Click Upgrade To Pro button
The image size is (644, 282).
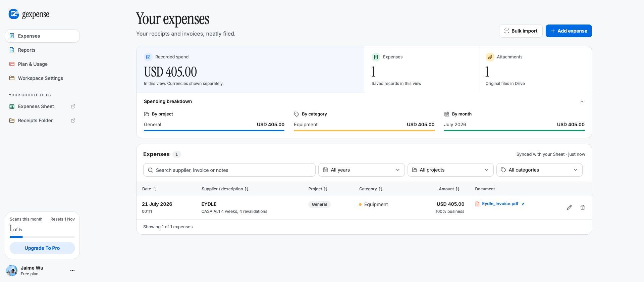point(42,248)
